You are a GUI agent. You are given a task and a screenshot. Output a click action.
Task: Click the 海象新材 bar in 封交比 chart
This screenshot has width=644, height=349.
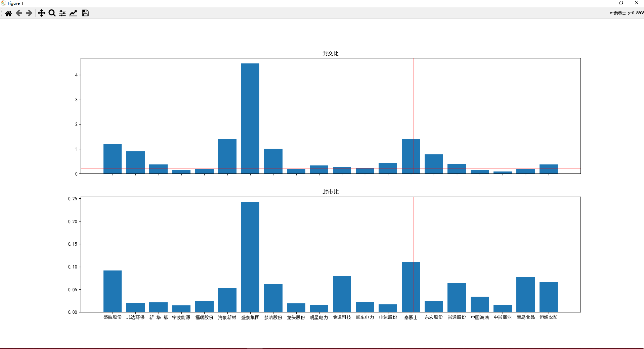tap(227, 156)
